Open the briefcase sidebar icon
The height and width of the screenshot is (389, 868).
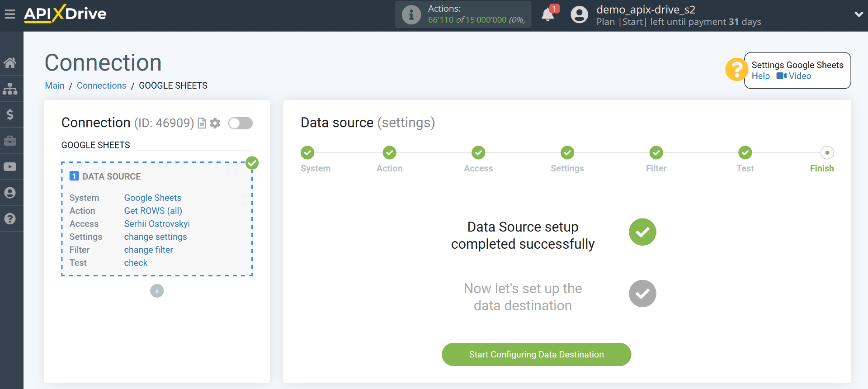coord(10,141)
